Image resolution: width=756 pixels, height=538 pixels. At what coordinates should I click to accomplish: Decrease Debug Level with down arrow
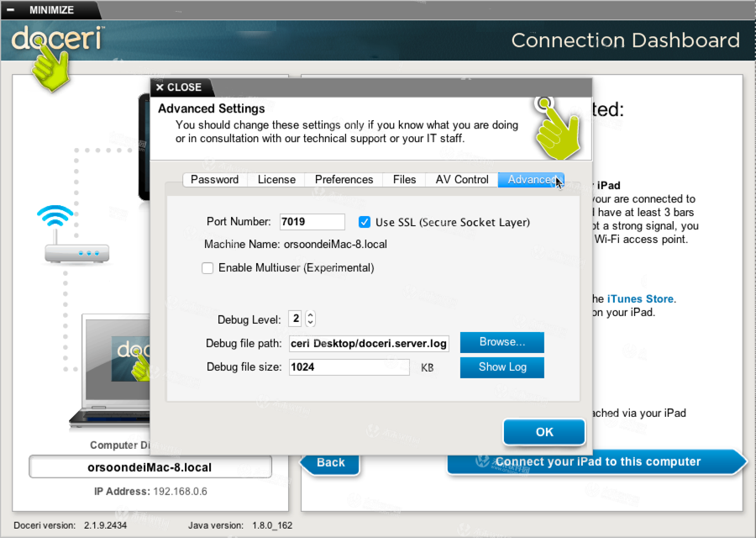click(311, 323)
